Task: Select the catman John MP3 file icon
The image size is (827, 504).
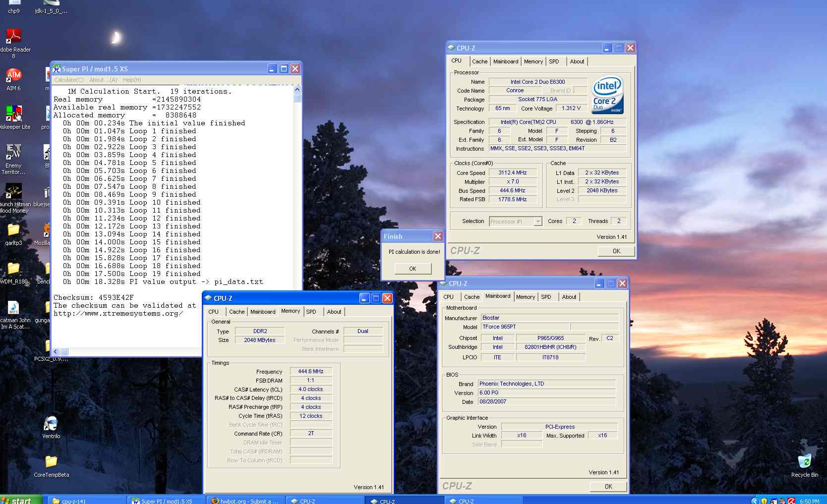Action: point(13,307)
